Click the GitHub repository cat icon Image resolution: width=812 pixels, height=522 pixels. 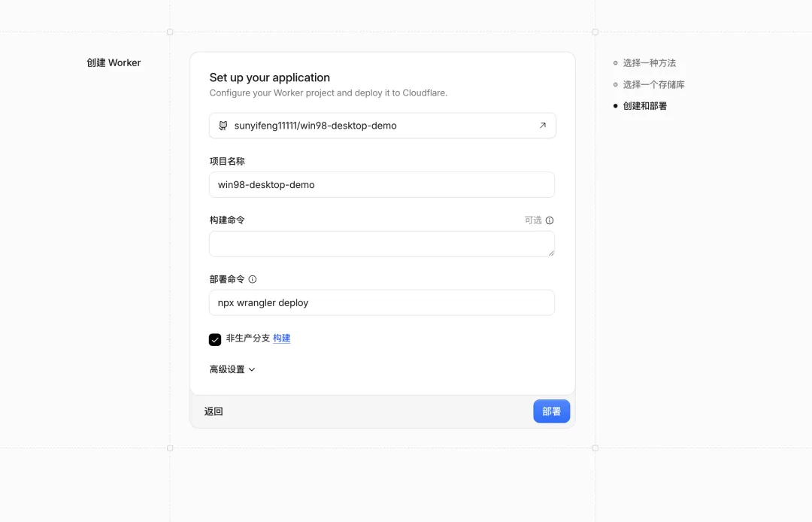223,126
